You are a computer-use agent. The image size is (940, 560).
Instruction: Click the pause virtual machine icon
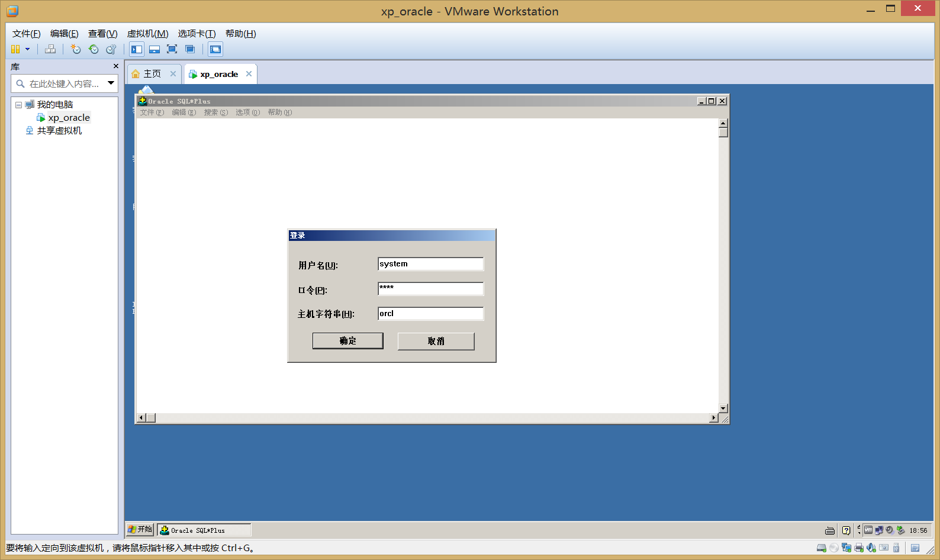click(x=16, y=49)
